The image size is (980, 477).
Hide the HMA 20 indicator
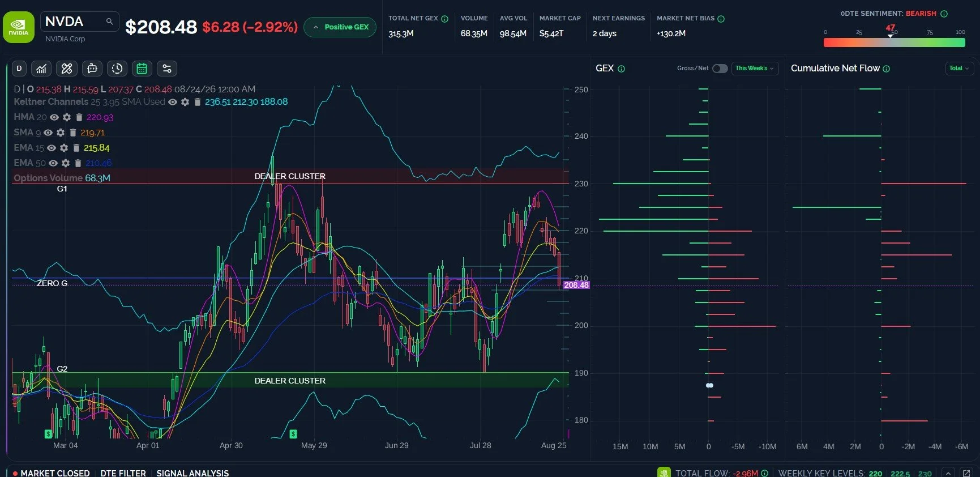[x=54, y=117]
